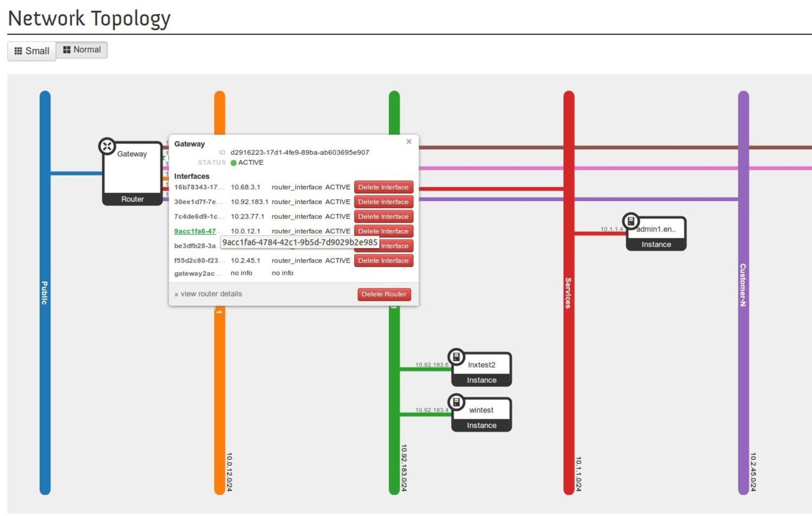Click the blue Public network bar
The image size is (812, 516).
(x=45, y=365)
